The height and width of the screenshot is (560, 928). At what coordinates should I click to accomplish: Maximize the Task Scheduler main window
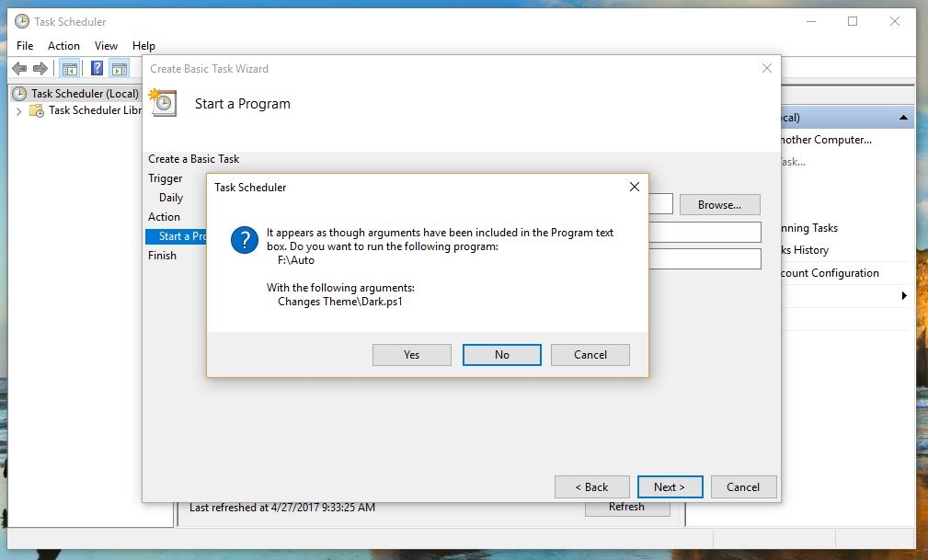[853, 21]
